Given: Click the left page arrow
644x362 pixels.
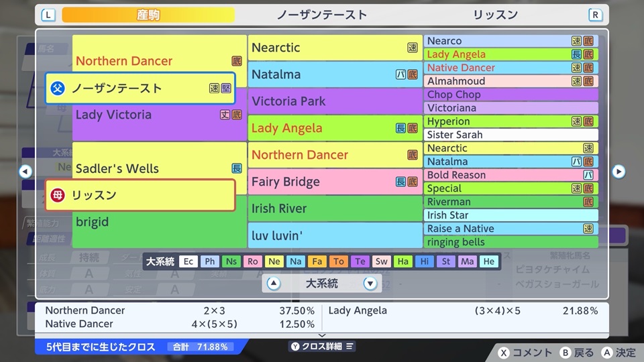Looking at the screenshot, I should point(25,171).
